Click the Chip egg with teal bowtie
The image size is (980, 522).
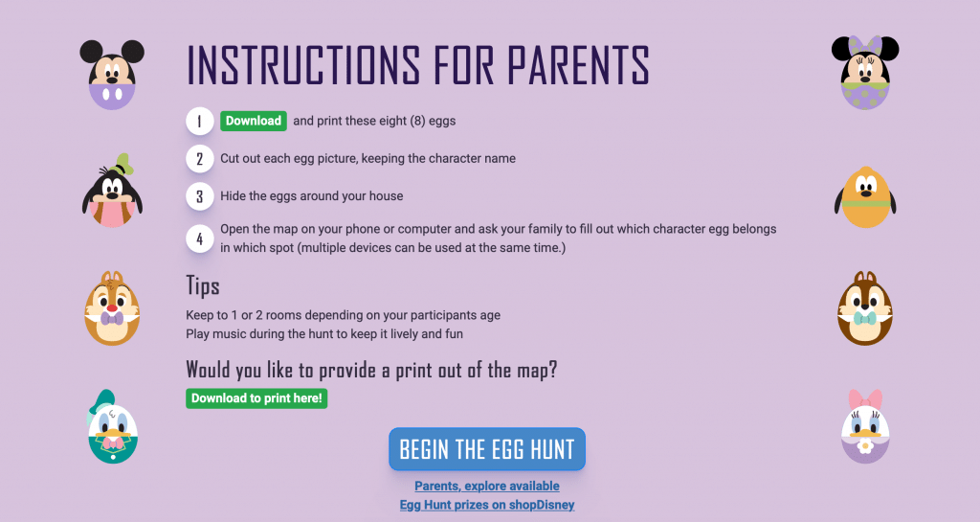(x=865, y=308)
